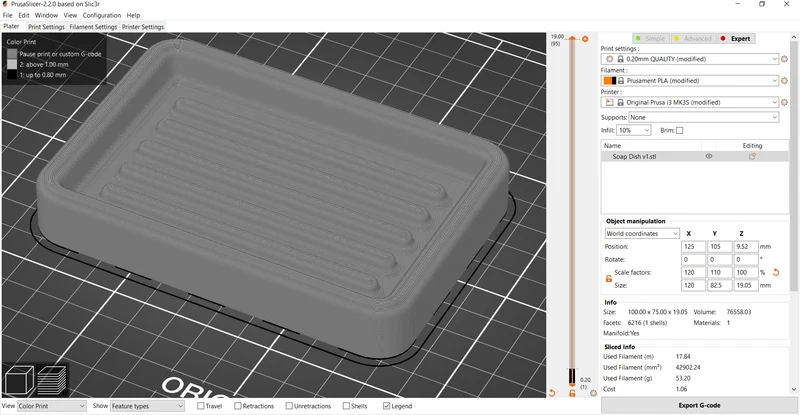Switch to Simple mode
800x415 pixels.
tap(651, 39)
